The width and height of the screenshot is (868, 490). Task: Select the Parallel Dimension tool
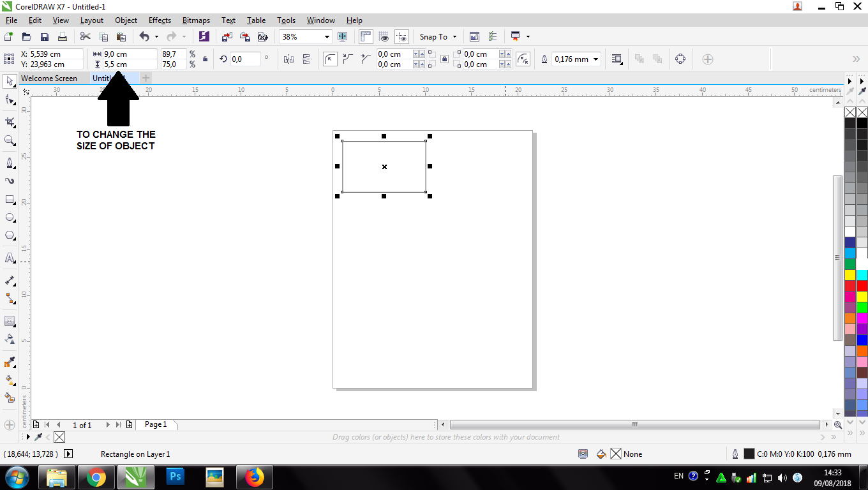point(10,281)
